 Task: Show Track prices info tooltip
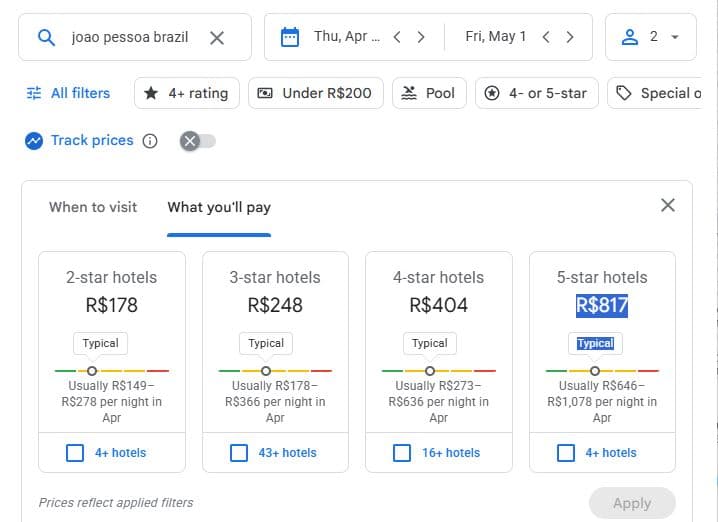[150, 141]
